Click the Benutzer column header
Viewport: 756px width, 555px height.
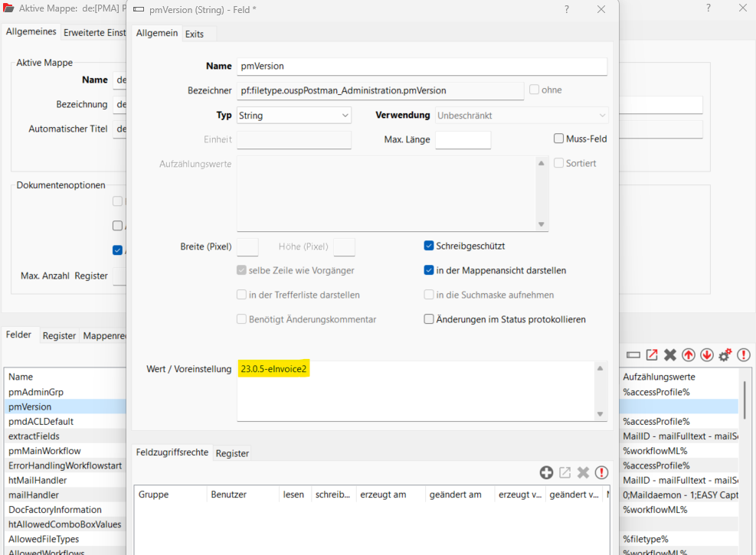(243, 495)
